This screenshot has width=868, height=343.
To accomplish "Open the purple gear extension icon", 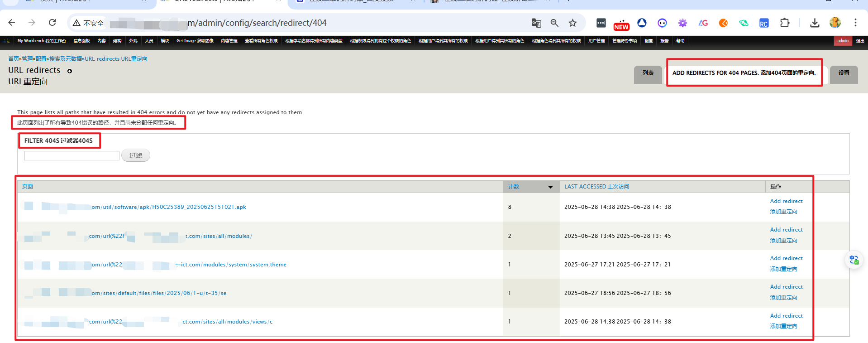I will click(x=682, y=23).
